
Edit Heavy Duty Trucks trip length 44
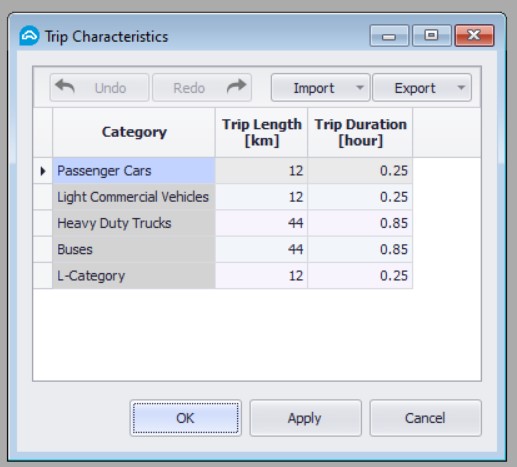[261, 223]
